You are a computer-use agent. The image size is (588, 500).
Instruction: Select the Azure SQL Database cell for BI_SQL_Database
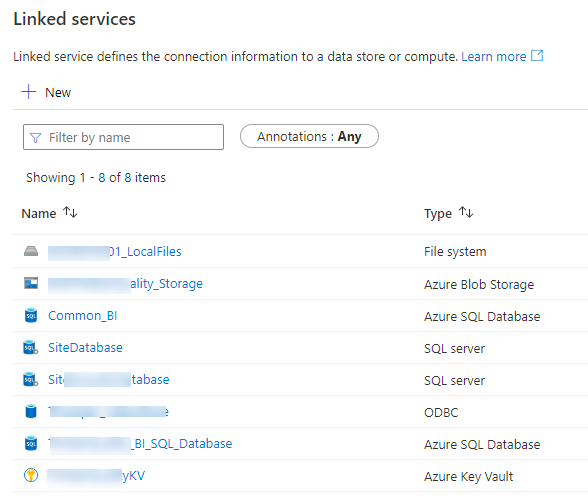(482, 444)
